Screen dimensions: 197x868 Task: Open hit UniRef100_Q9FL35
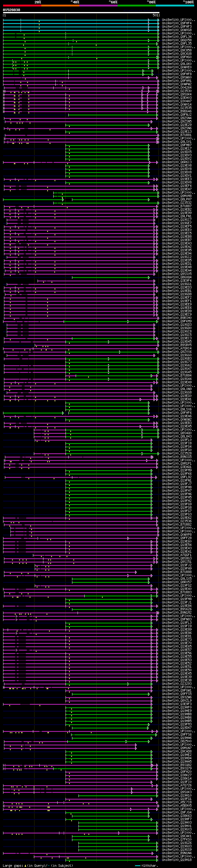tap(177, 43)
